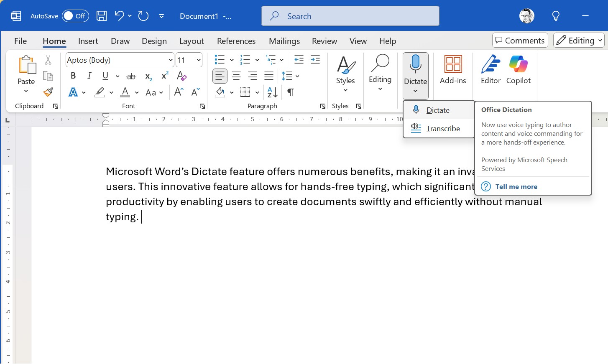Select the Format Painter brush
Viewport: 608px width, 364px height.
(x=48, y=92)
